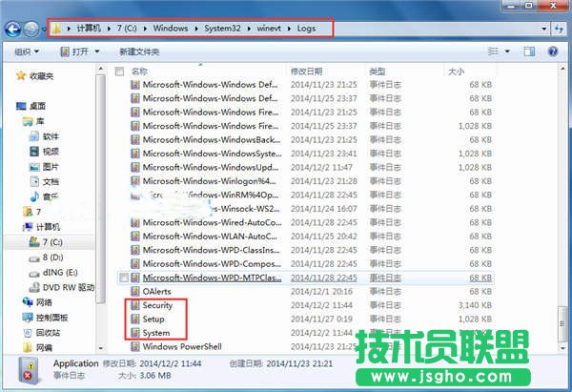This screenshot has height=392, width=572.
Task: Click navigation pane scroll up arrow
Action: pos(101,69)
